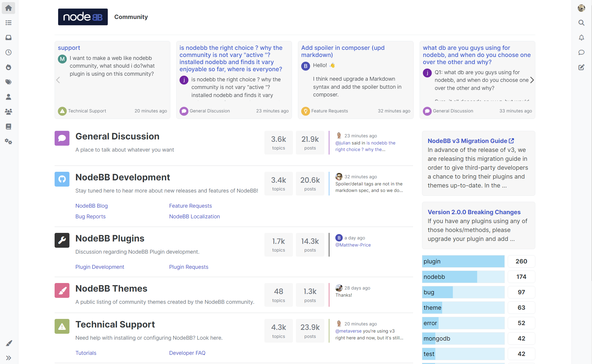Show previous recent cards with left chevron
The image size is (592, 364).
pos(58,80)
